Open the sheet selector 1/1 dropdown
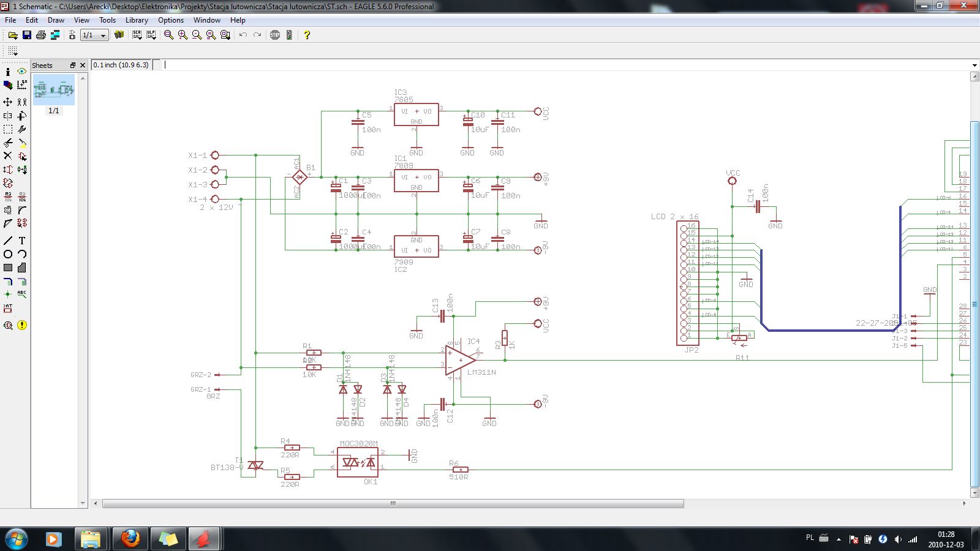This screenshot has height=551, width=980. (x=103, y=36)
